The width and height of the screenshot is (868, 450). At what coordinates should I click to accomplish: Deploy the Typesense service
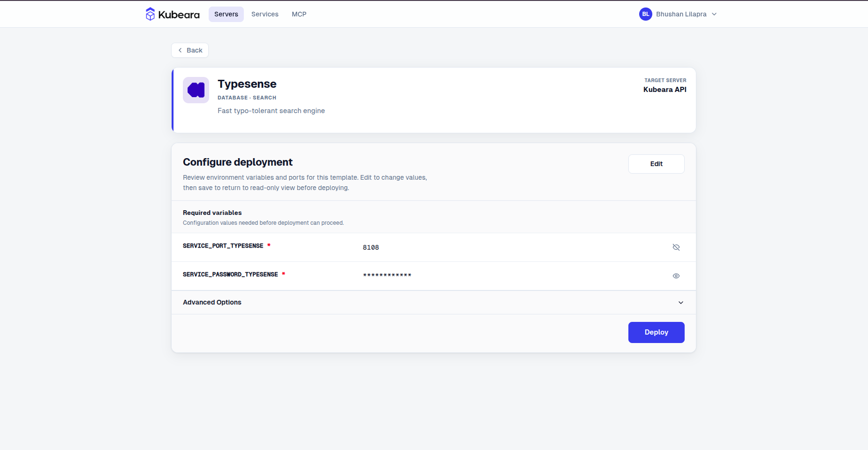(657, 332)
